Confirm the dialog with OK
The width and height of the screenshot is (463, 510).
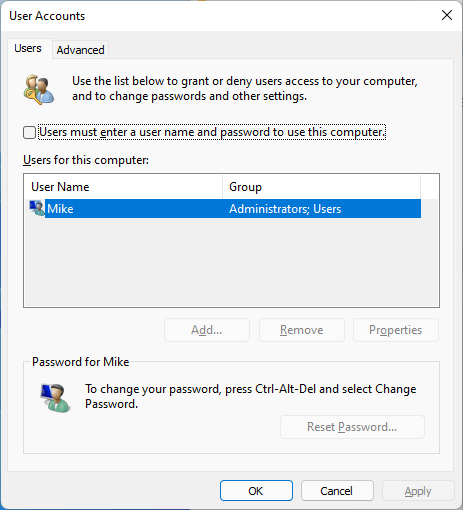click(256, 491)
